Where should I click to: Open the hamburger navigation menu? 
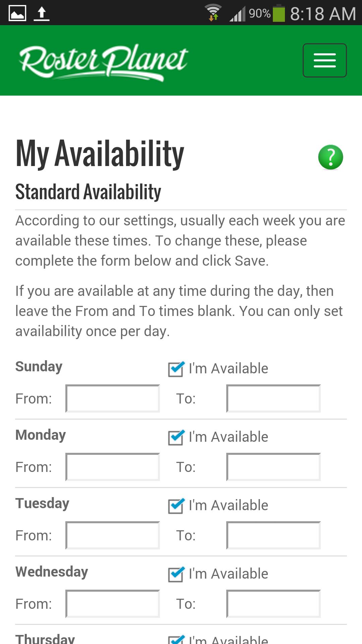pyautogui.click(x=324, y=60)
